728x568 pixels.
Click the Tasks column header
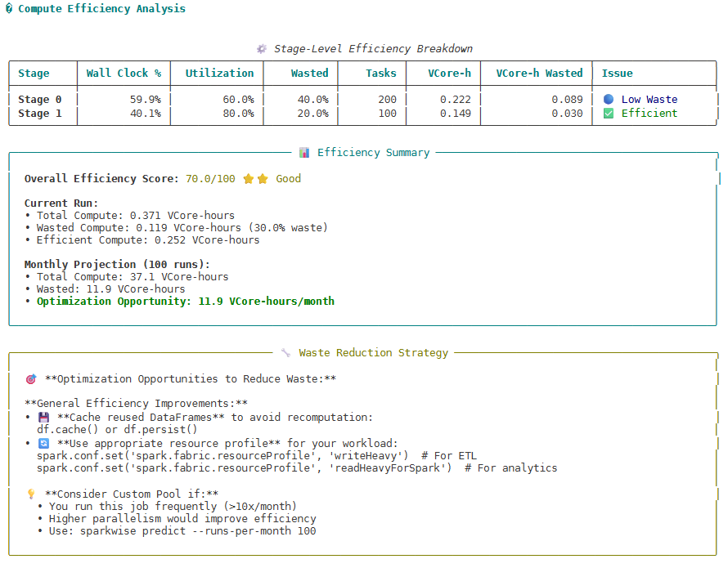point(381,74)
